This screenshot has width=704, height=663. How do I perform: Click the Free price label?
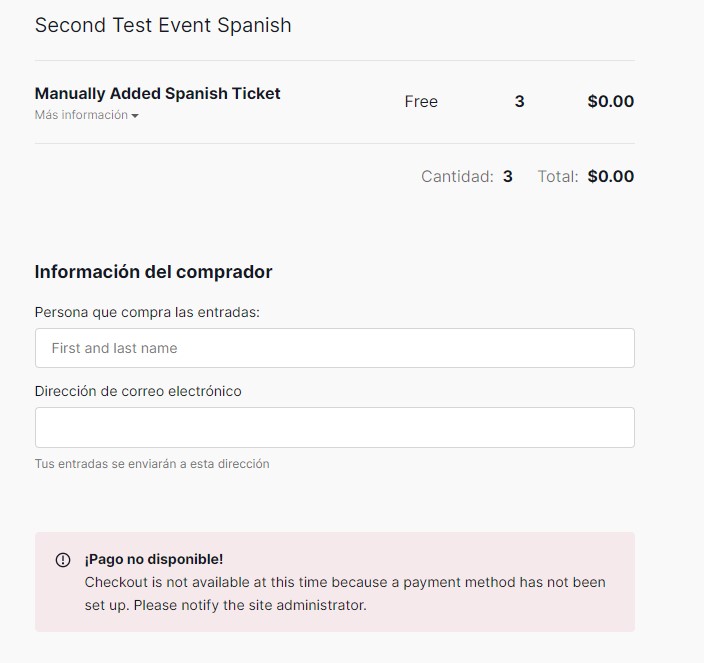[x=421, y=101]
